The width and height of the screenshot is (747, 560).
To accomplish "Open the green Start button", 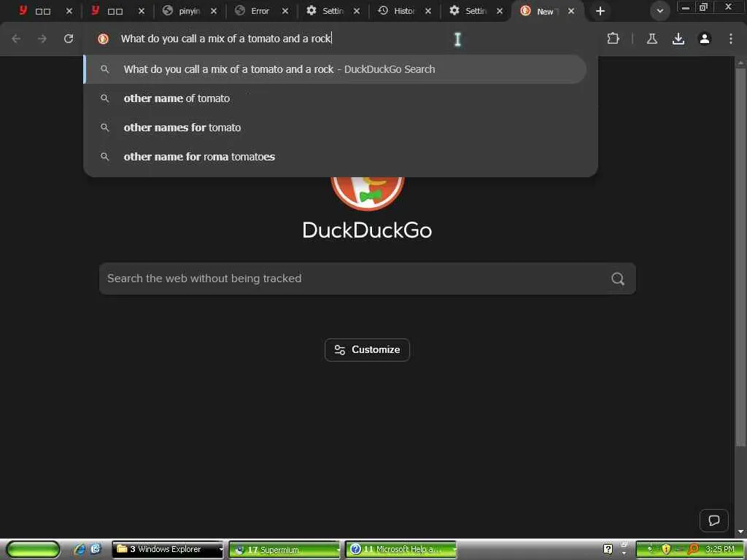I will (x=33, y=550).
